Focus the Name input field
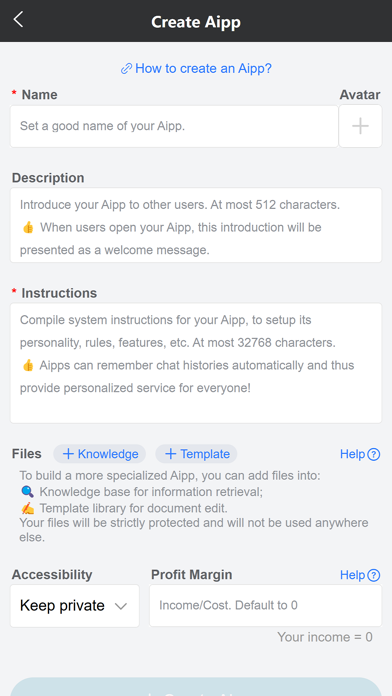Viewport: 392px width, 696px height. click(x=174, y=126)
